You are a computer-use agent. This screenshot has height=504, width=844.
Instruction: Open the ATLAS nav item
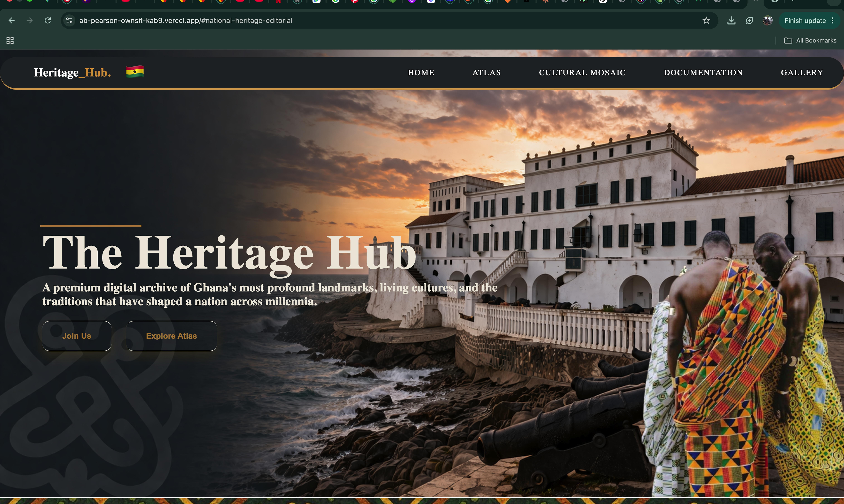tap(486, 72)
